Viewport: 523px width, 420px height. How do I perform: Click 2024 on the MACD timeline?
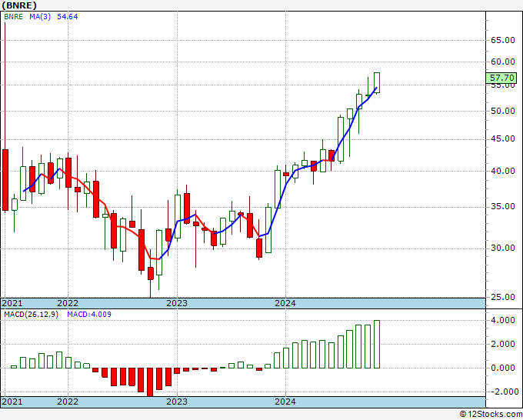point(285,402)
